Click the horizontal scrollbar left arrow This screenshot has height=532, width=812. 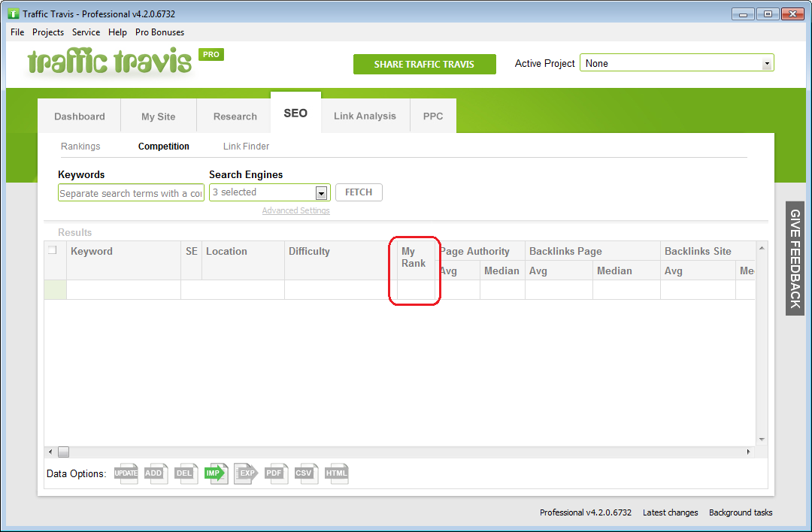pyautogui.click(x=50, y=452)
